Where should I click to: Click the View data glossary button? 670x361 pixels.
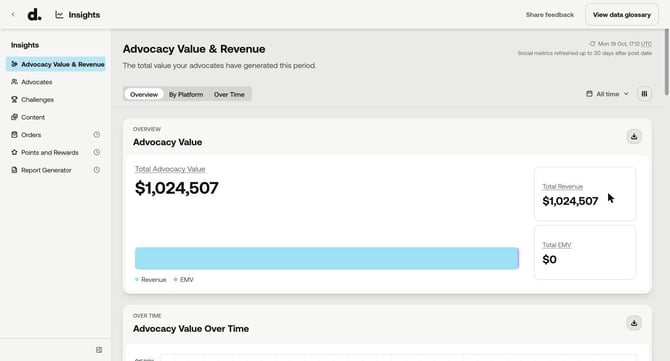622,15
